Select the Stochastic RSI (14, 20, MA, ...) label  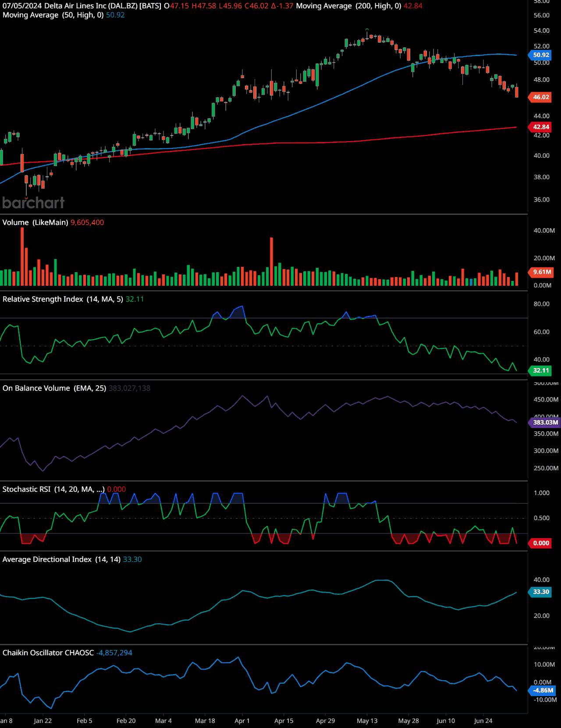coord(53,490)
